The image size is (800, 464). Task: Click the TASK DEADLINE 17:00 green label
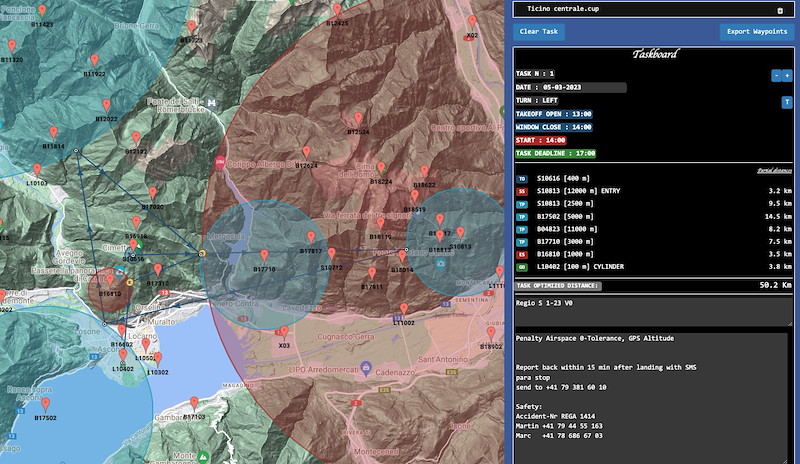tap(555, 153)
